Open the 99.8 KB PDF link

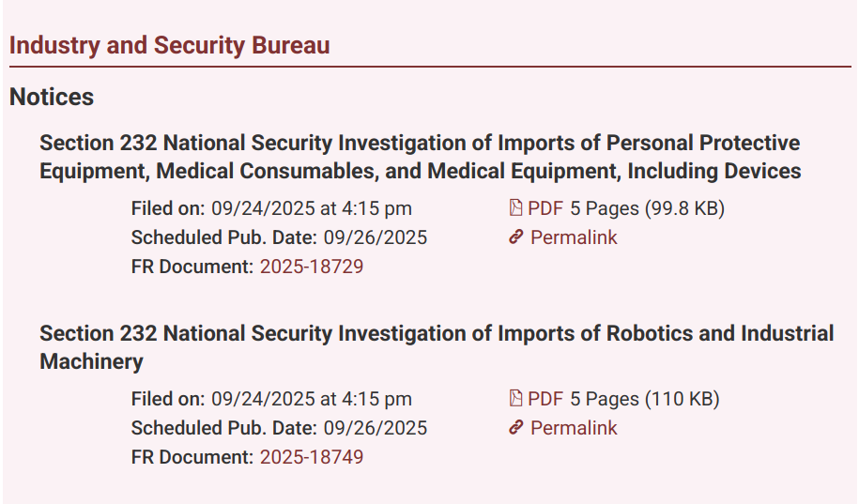point(545,208)
